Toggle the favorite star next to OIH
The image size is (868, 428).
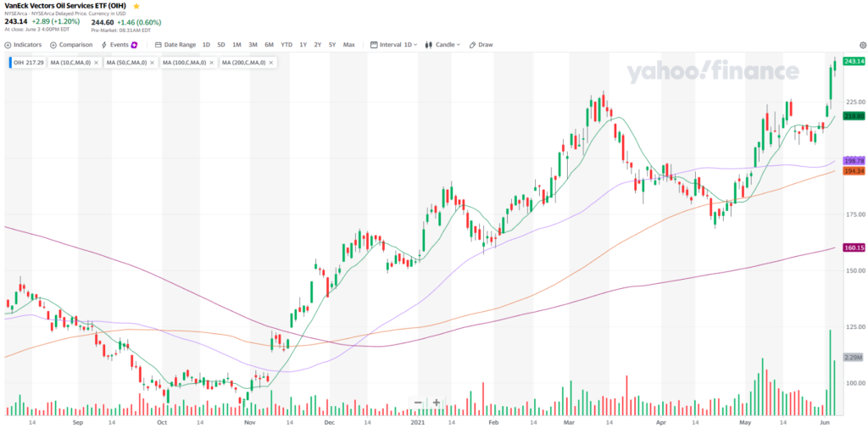[x=136, y=6]
